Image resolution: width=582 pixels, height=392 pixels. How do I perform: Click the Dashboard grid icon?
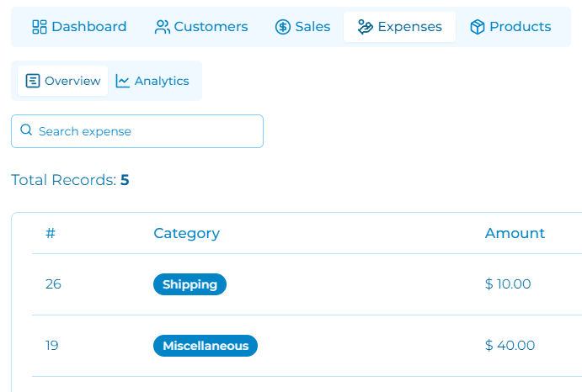coord(40,27)
